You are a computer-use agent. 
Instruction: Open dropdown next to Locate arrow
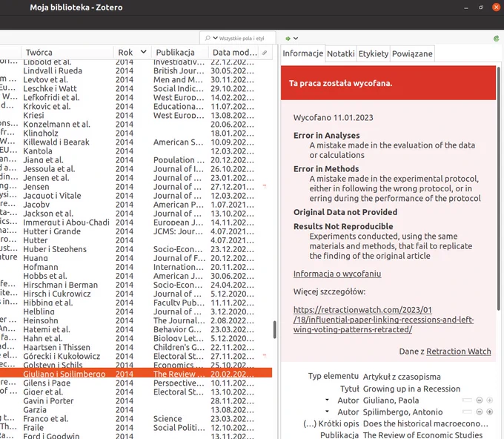[x=296, y=39]
